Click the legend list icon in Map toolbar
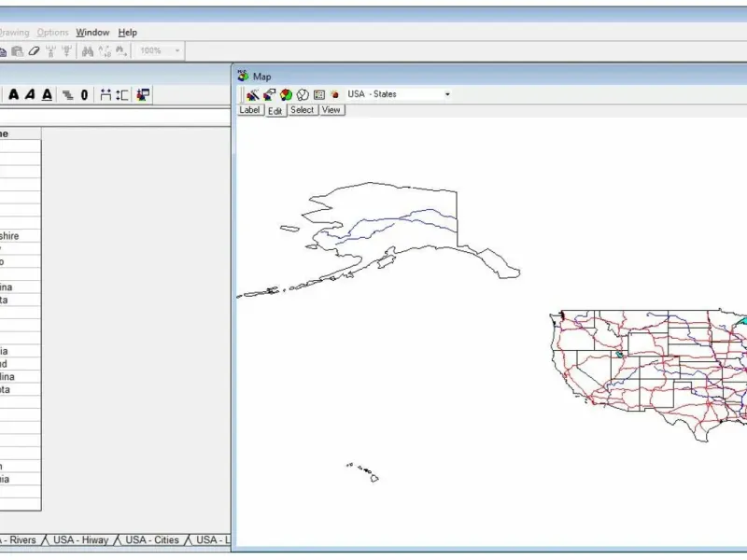 coord(318,94)
